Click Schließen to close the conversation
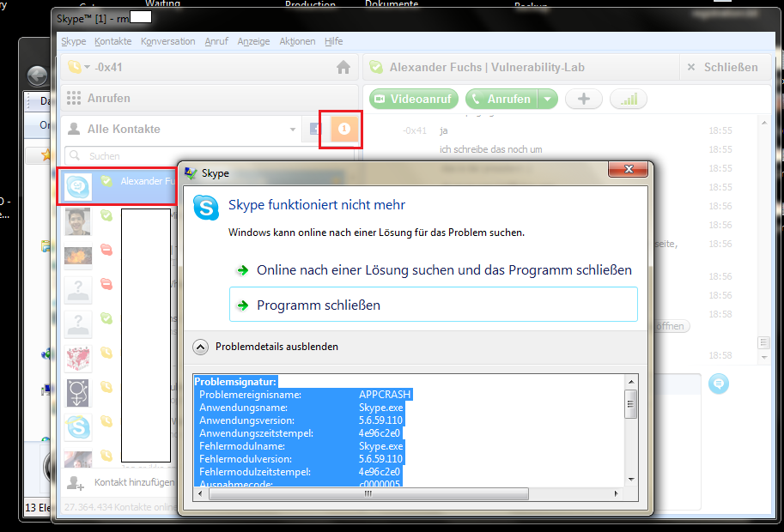 point(723,68)
